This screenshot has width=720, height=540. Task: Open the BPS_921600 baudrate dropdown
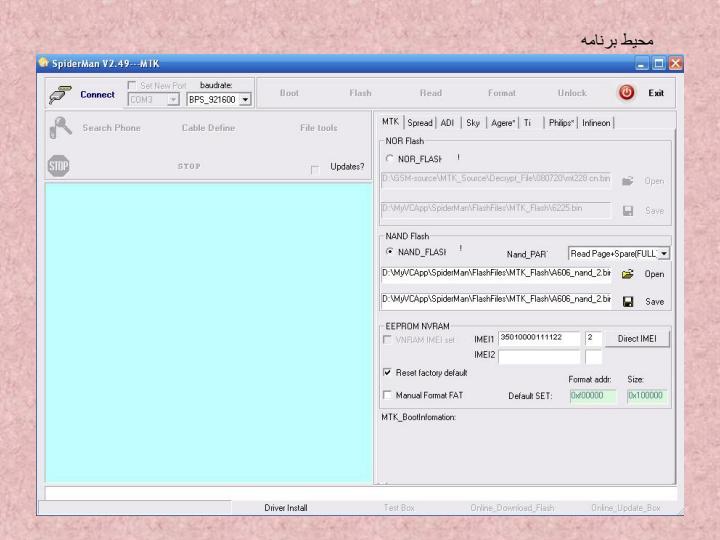246,100
